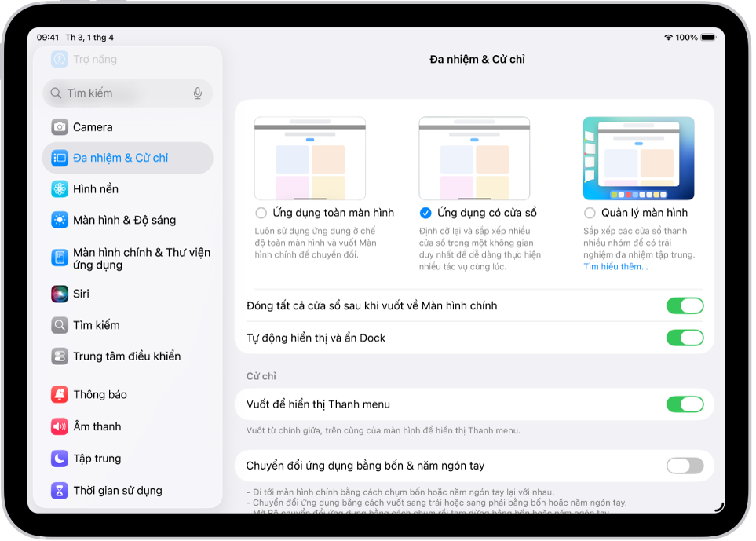Open Siri settings via its icon
The height and width of the screenshot is (541, 756).
tap(60, 293)
